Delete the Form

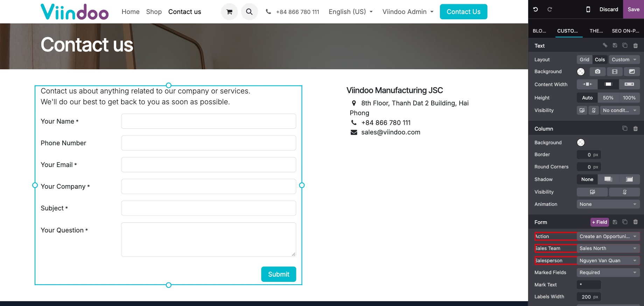click(636, 222)
